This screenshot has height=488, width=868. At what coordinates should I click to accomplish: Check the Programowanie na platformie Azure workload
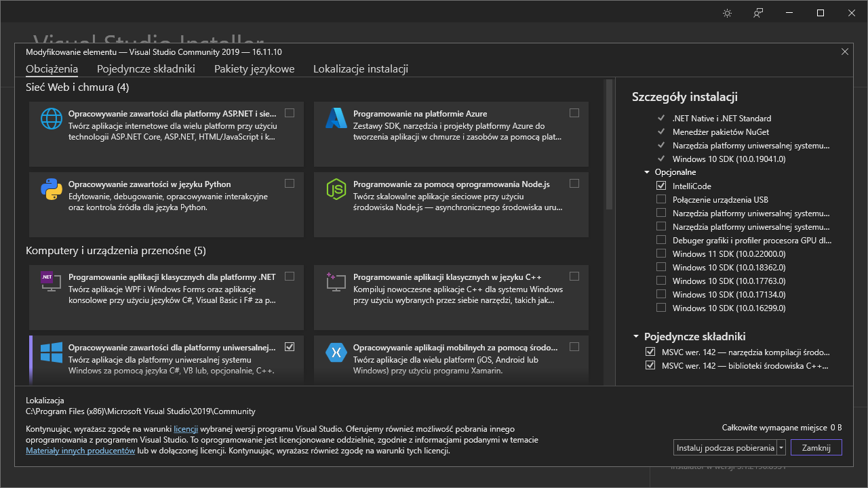tap(574, 113)
